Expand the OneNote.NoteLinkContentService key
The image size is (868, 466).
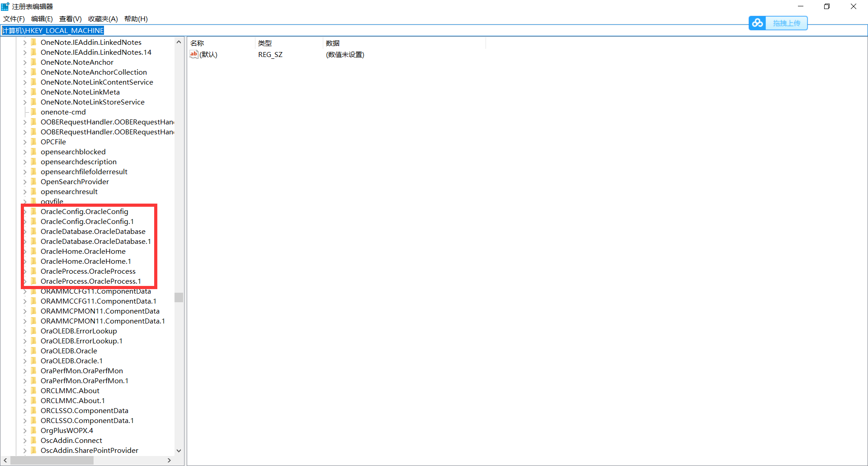click(25, 82)
